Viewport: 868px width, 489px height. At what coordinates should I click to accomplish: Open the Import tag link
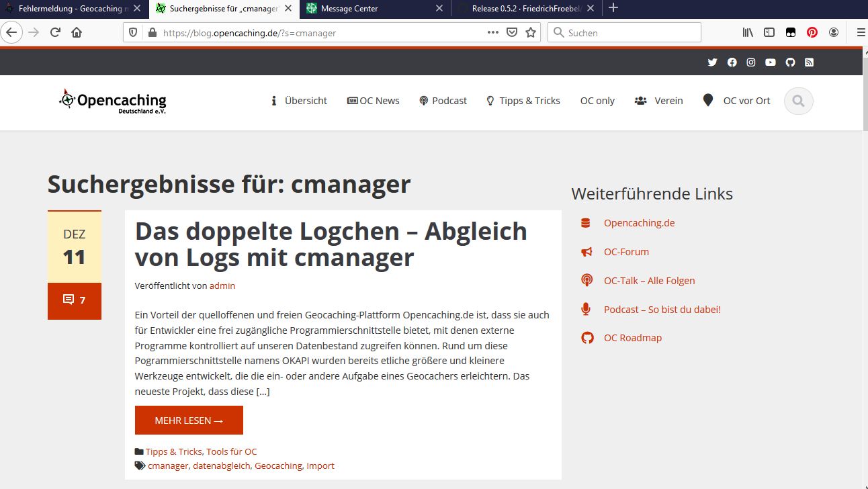tap(320, 465)
